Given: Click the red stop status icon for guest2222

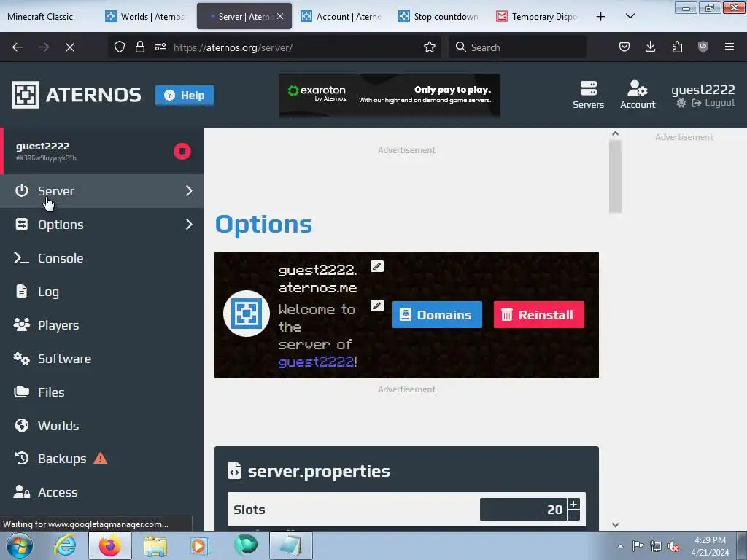Looking at the screenshot, I should [182, 152].
